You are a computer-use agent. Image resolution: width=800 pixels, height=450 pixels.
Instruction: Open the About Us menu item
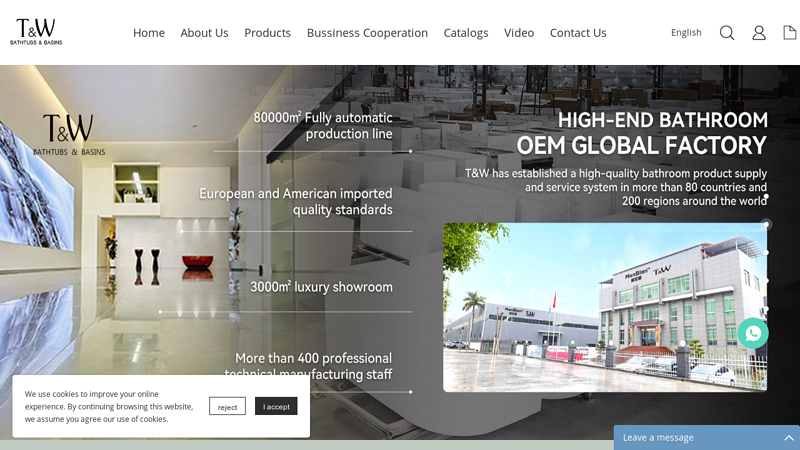[x=204, y=33]
